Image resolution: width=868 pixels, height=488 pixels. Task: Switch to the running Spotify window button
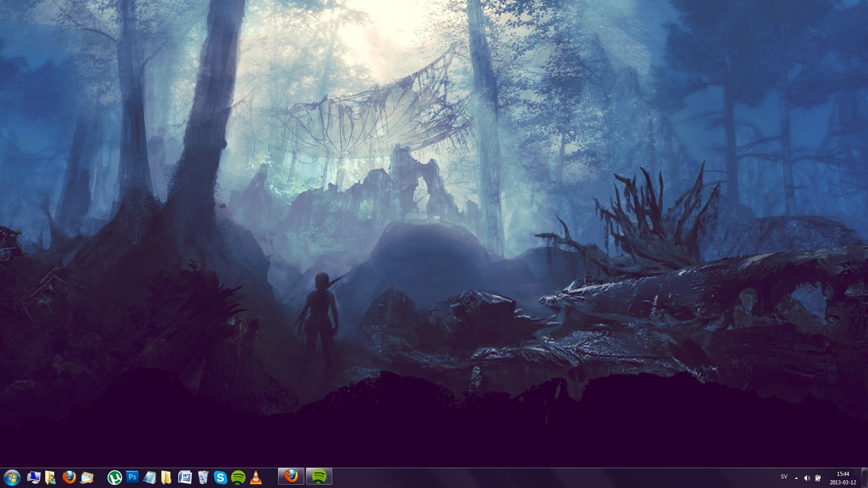[x=319, y=477]
